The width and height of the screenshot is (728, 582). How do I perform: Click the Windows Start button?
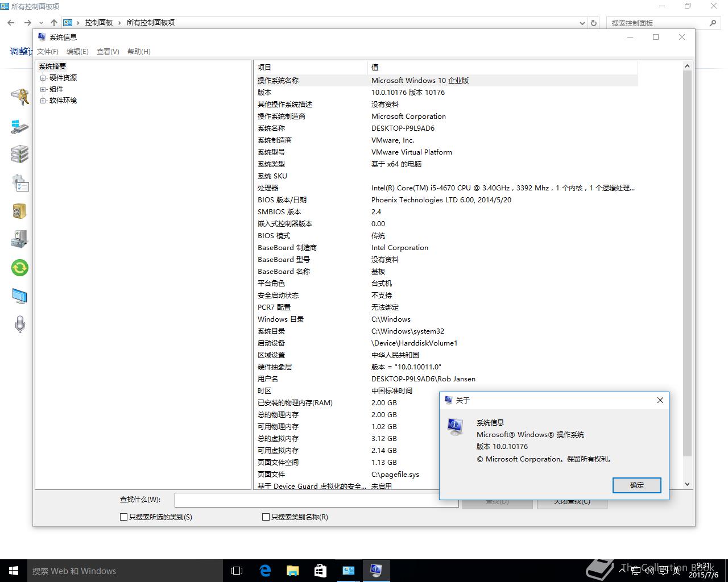point(14,571)
